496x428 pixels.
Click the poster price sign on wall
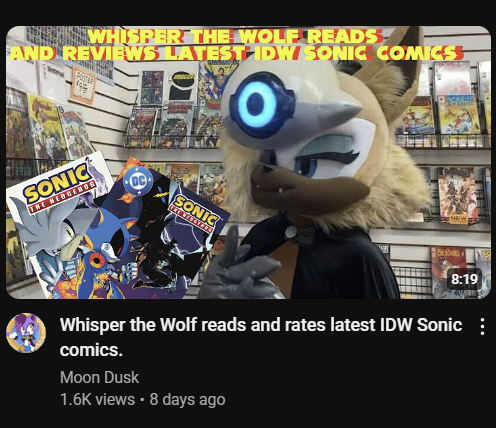pyautogui.click(x=83, y=84)
